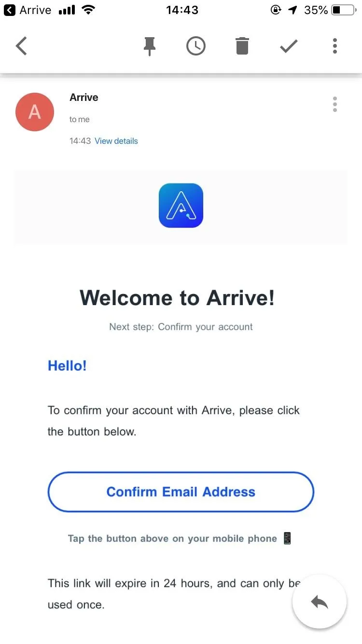Tap the blue Hello! greeting text
This screenshot has height=644, width=362.
(67, 365)
